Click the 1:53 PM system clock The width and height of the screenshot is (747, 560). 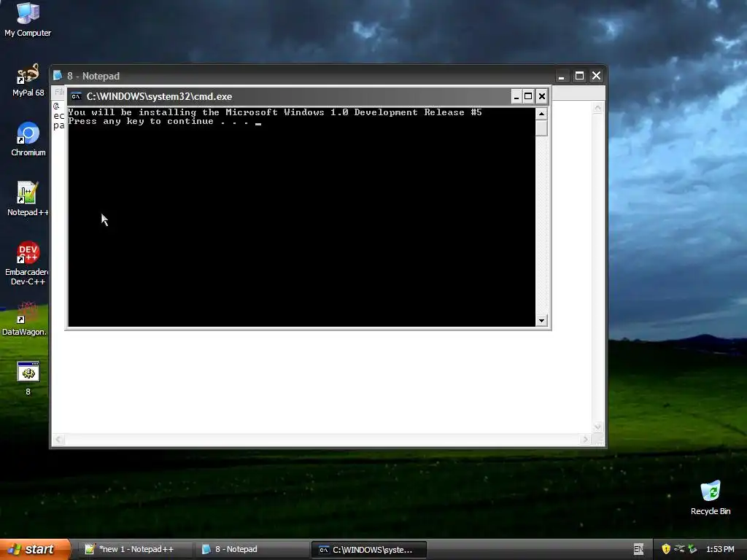[x=720, y=550]
